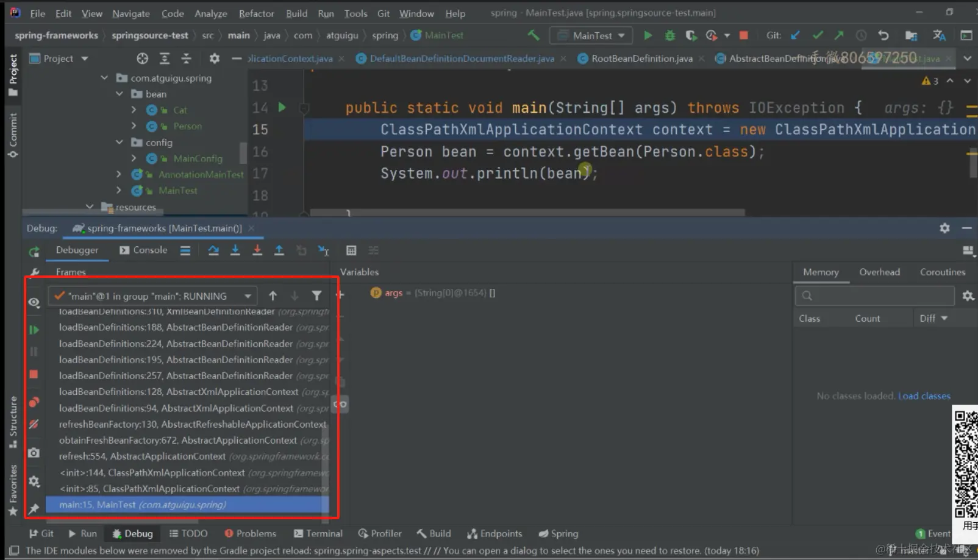The height and width of the screenshot is (560, 978).
Task: Collapse the bean folder
Action: click(x=120, y=94)
